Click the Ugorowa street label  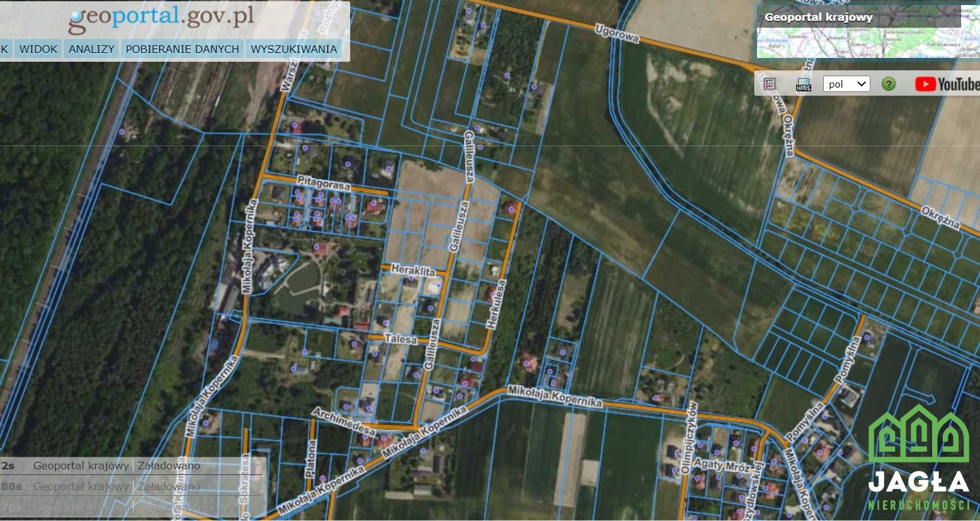618,34
